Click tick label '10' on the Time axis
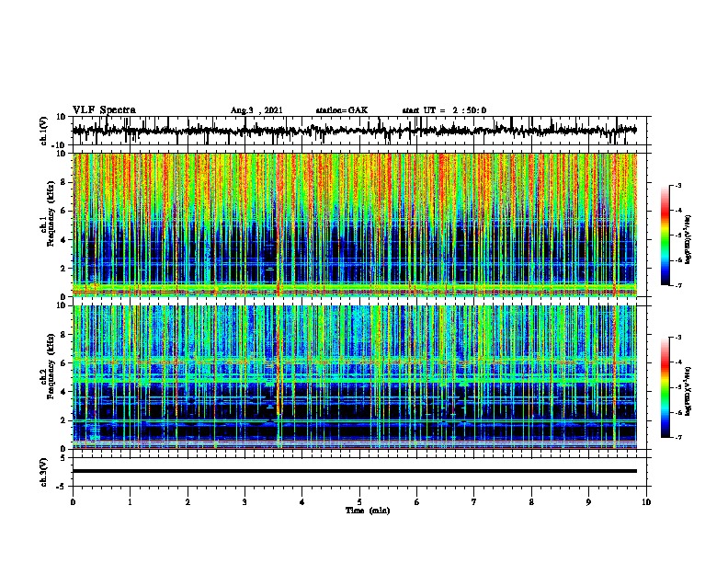The image size is (728, 563). (646, 502)
